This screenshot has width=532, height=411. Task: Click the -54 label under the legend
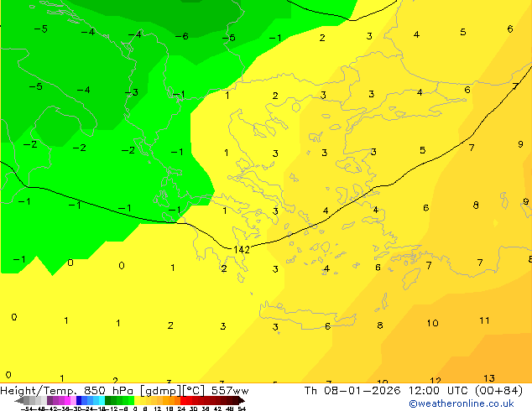click(x=27, y=408)
